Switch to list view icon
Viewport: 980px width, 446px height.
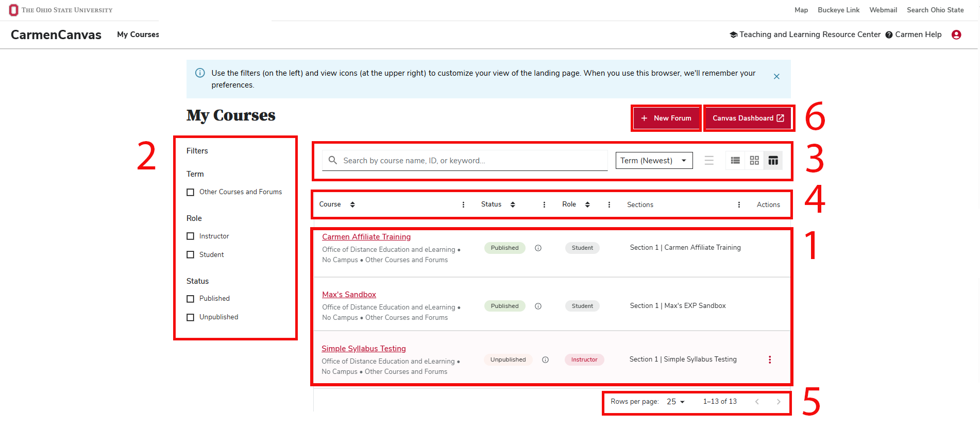(x=735, y=161)
